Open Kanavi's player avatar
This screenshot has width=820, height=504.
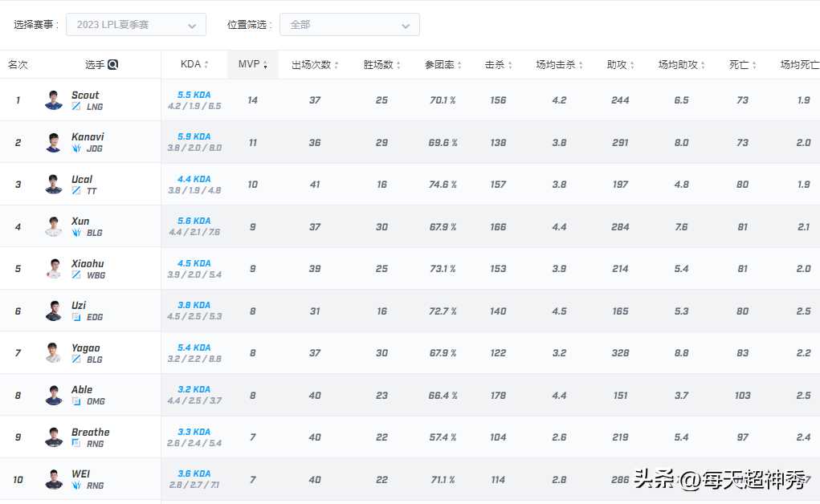click(53, 142)
